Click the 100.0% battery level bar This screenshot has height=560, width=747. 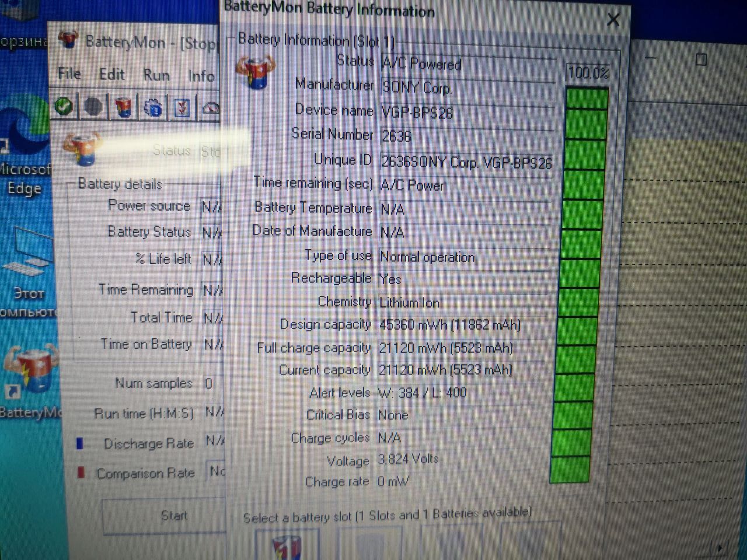click(580, 284)
